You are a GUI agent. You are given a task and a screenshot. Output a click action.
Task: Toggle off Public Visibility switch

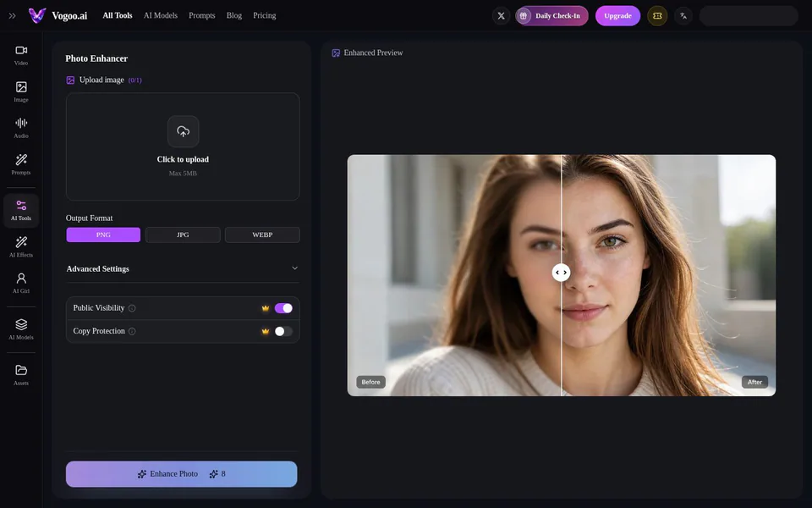283,308
